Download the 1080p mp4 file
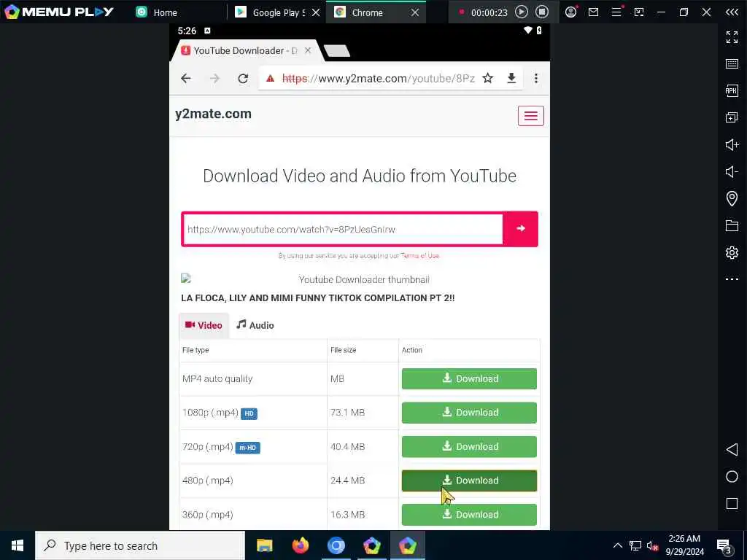Screen dimensions: 747x560 pyautogui.click(x=469, y=413)
